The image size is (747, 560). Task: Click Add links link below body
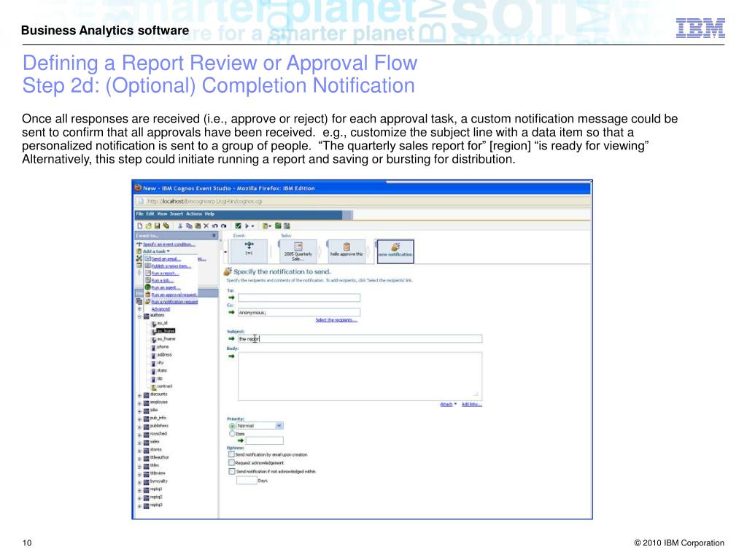point(472,404)
